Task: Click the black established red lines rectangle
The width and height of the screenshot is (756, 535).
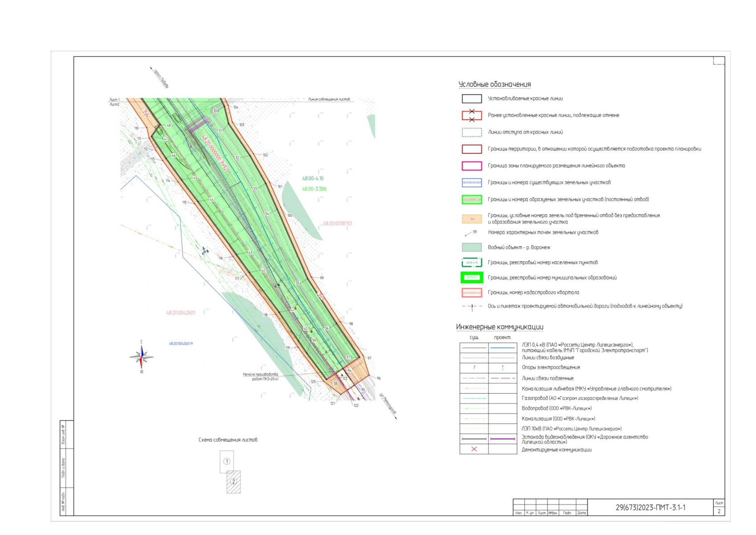Action: coord(472,99)
